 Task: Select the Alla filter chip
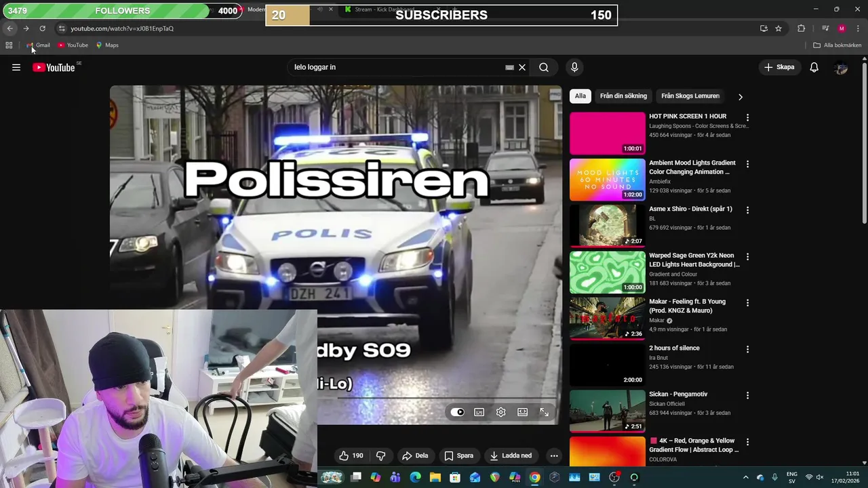[x=580, y=96]
